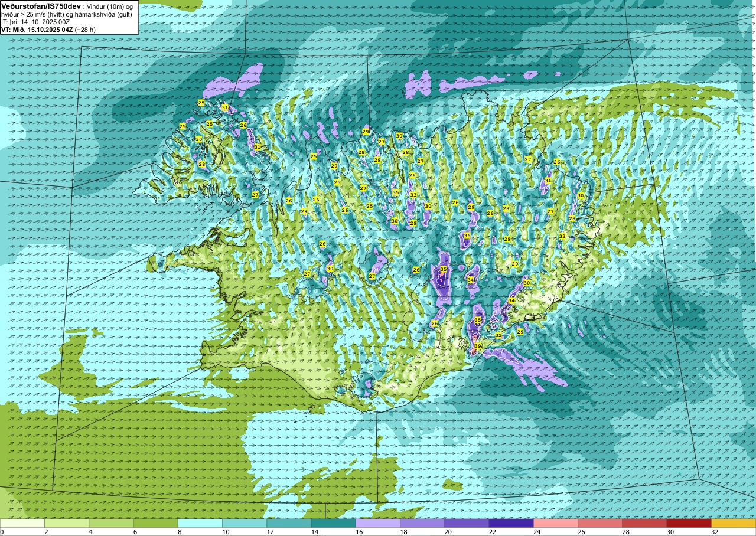The image size is (756, 536).
Task: Pick the 20–22 m/s purple legend swatch
Action: 467,523
